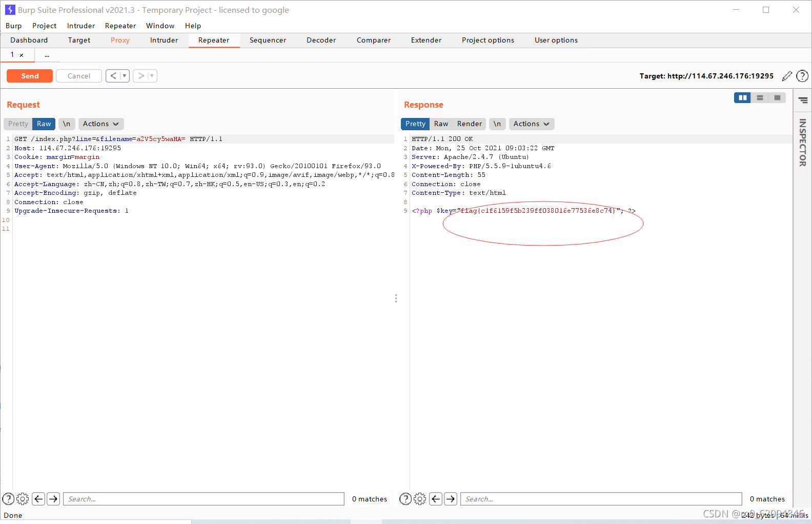Open response Actions dropdown
Viewport: 812px width, 524px height.
532,124
